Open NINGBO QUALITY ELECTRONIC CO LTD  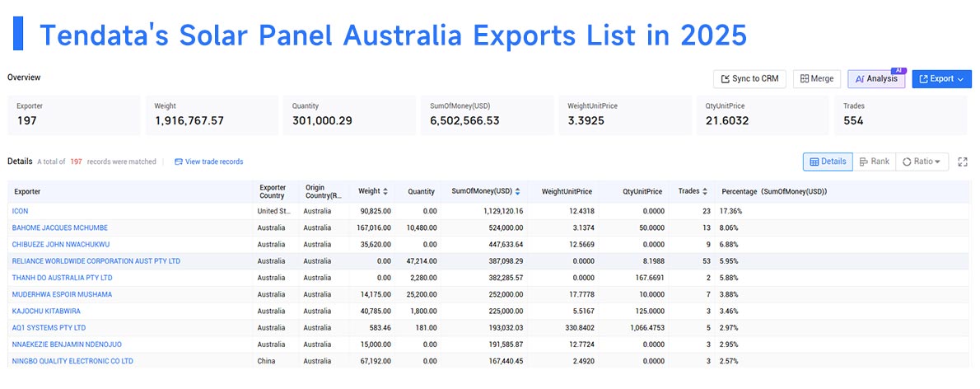pyautogui.click(x=72, y=361)
